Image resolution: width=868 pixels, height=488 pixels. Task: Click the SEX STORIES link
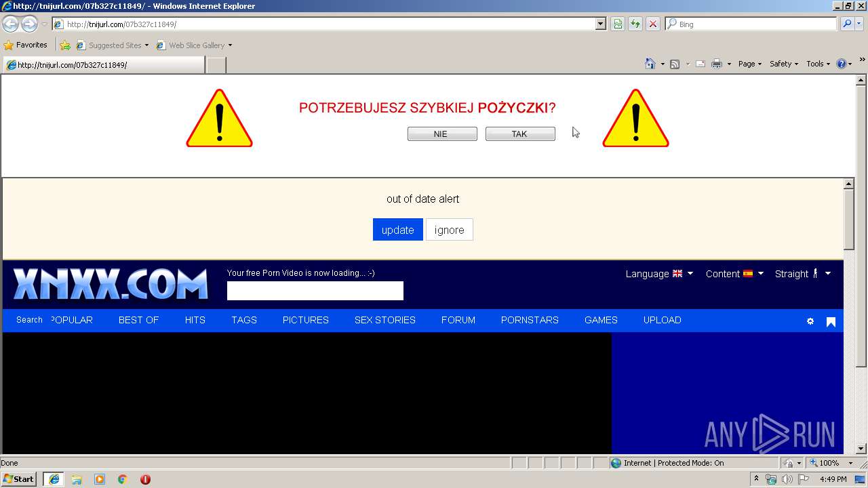[x=385, y=320]
